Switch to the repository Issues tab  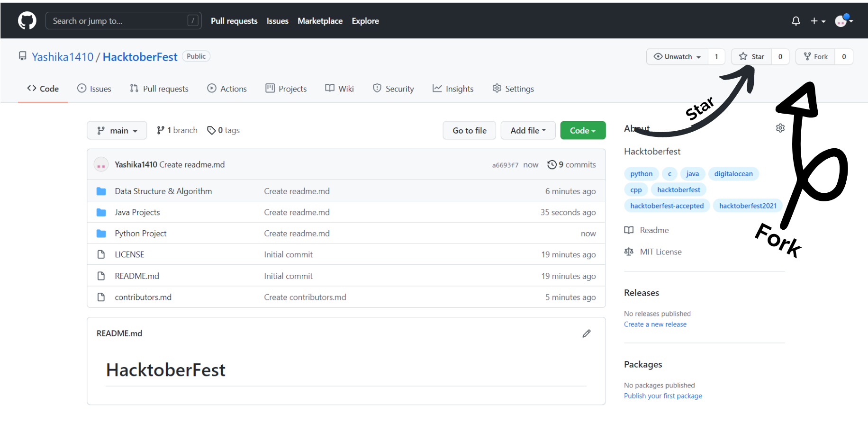tap(94, 89)
